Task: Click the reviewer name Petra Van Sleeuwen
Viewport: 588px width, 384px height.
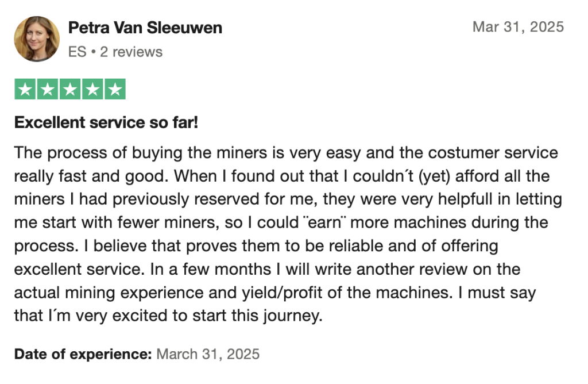Action: 145,28
